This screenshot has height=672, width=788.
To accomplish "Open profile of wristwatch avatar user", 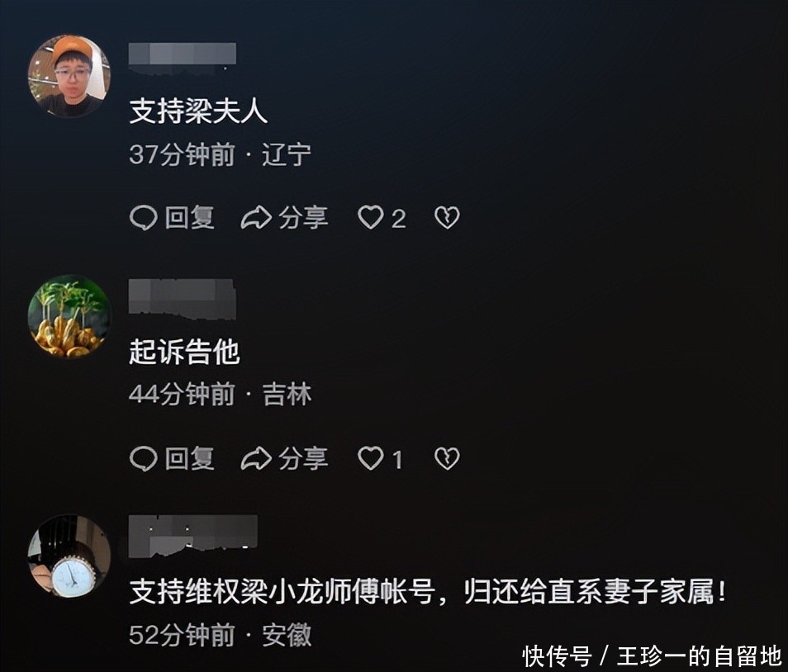I will (x=69, y=556).
